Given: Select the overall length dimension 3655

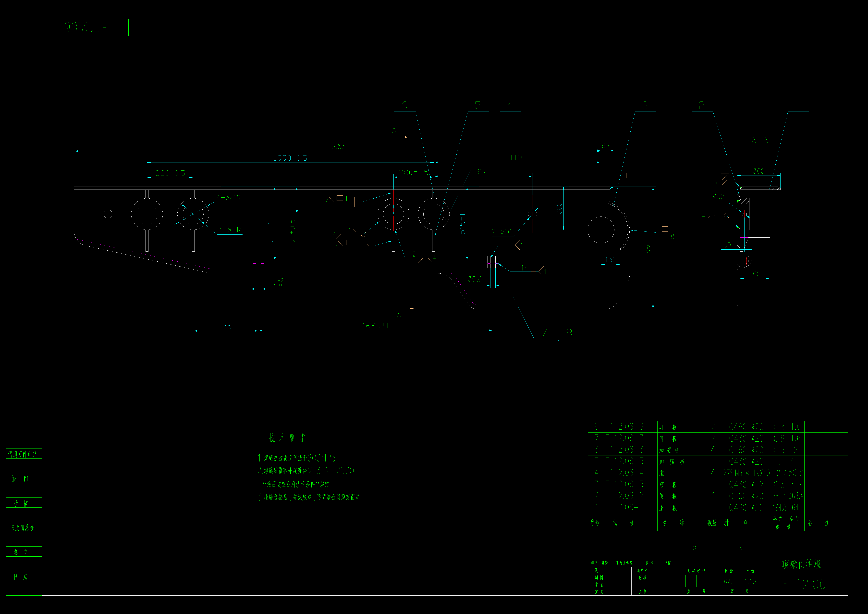Looking at the screenshot, I should pyautogui.click(x=338, y=146).
